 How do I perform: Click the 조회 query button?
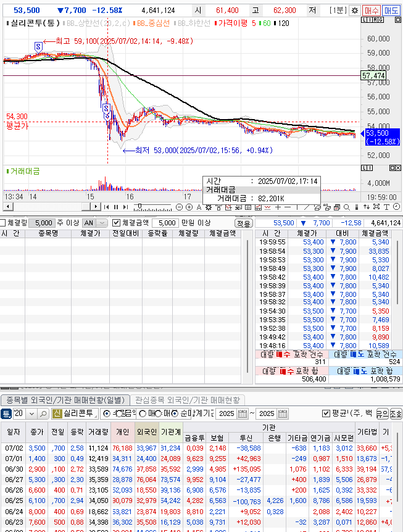[x=396, y=414]
